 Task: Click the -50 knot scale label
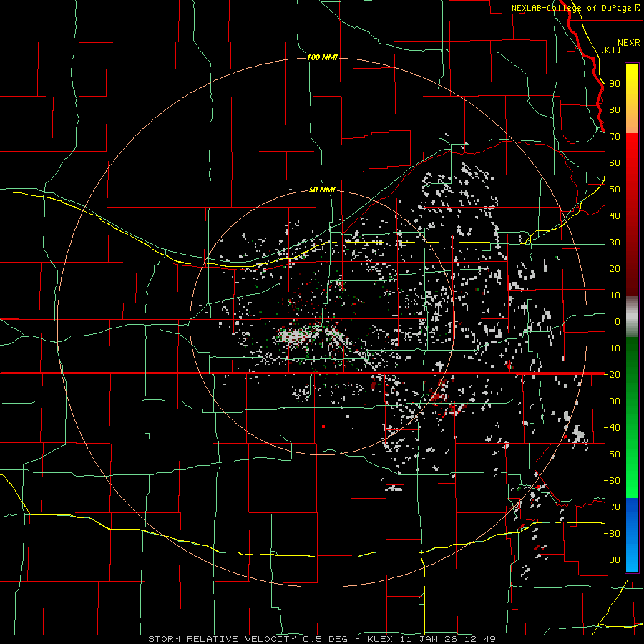(x=612, y=454)
